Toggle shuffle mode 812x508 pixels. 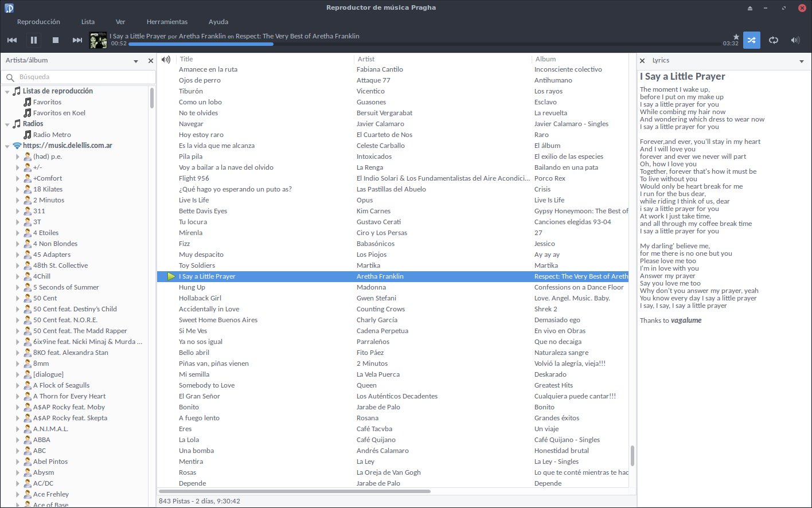coord(752,40)
